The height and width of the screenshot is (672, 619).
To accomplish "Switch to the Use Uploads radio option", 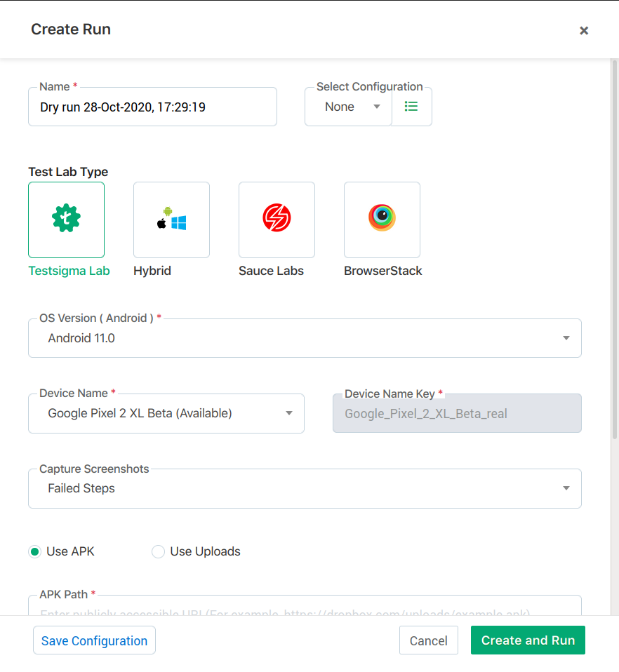I will tap(159, 551).
